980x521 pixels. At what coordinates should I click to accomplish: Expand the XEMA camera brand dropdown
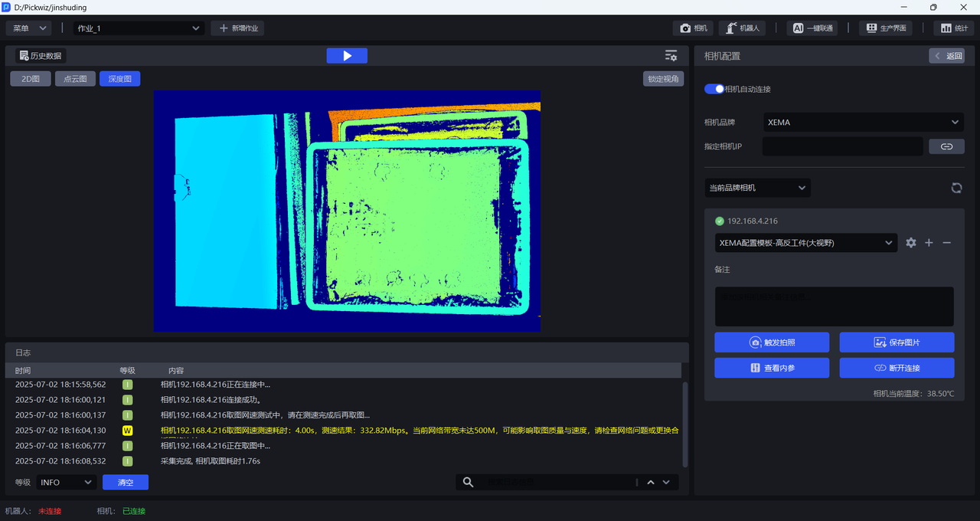[x=863, y=122]
